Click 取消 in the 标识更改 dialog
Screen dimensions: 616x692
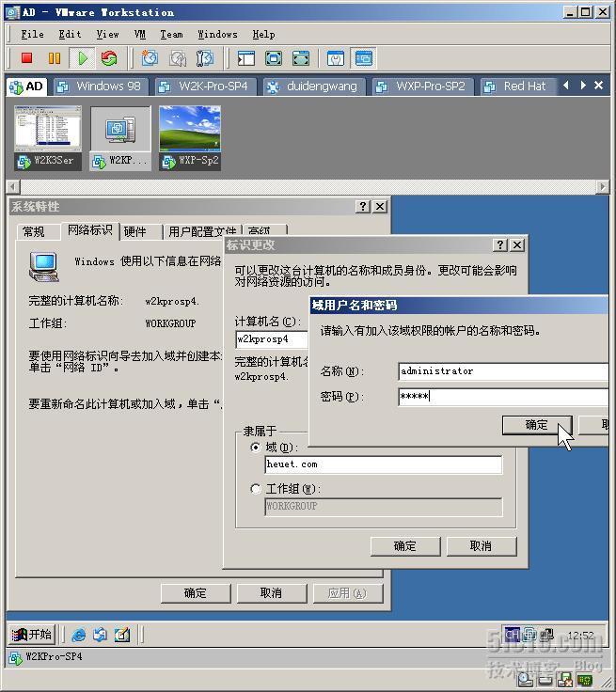pos(481,546)
